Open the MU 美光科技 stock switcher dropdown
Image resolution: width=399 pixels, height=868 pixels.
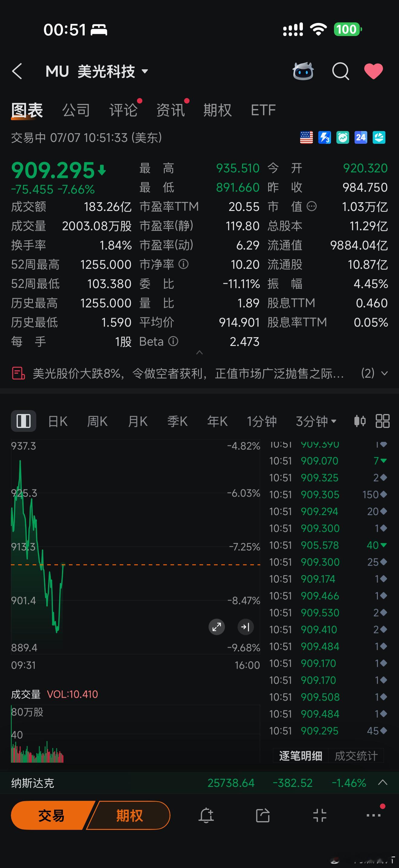[97, 71]
